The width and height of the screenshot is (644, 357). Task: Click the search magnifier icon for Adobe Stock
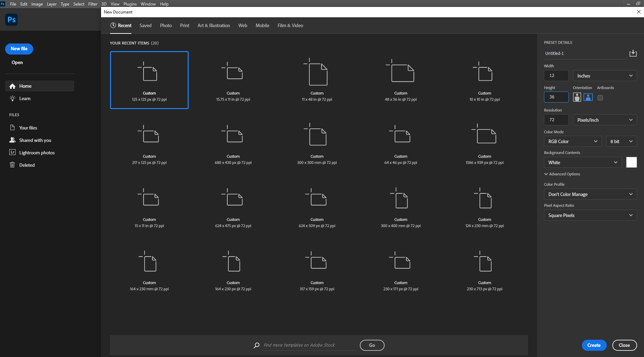257,345
